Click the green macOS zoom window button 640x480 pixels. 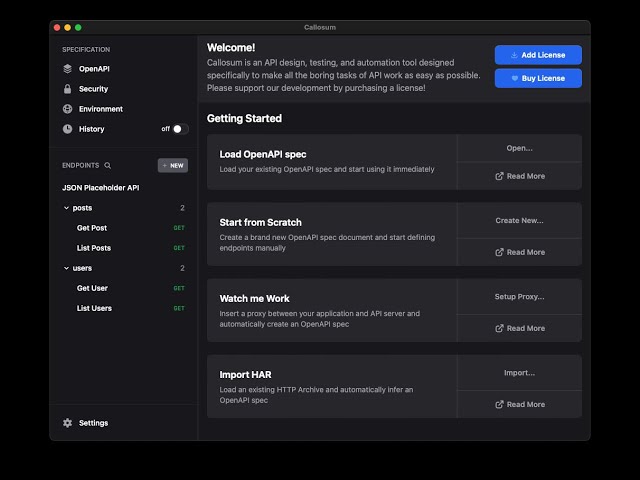pos(78,27)
